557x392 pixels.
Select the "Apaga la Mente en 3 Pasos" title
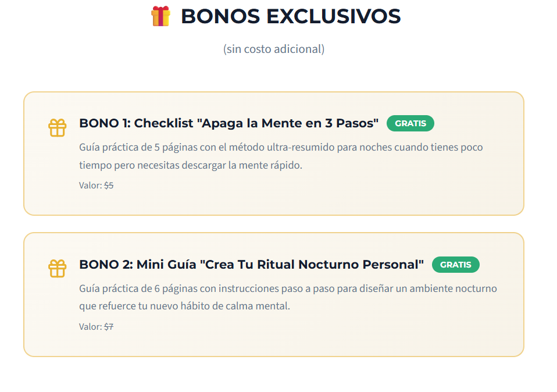tap(290, 123)
